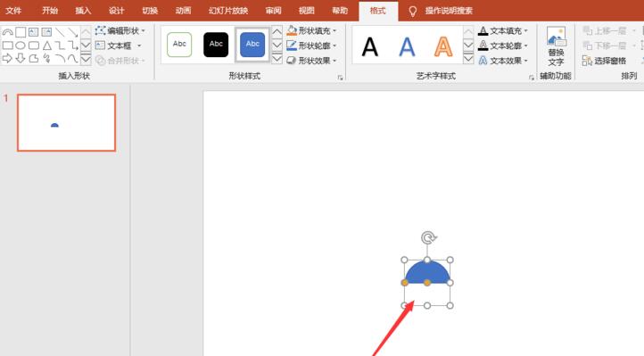Screen dimensions: 644x356
Task: Click the rotation handle above the semicircle
Action: pos(428,237)
